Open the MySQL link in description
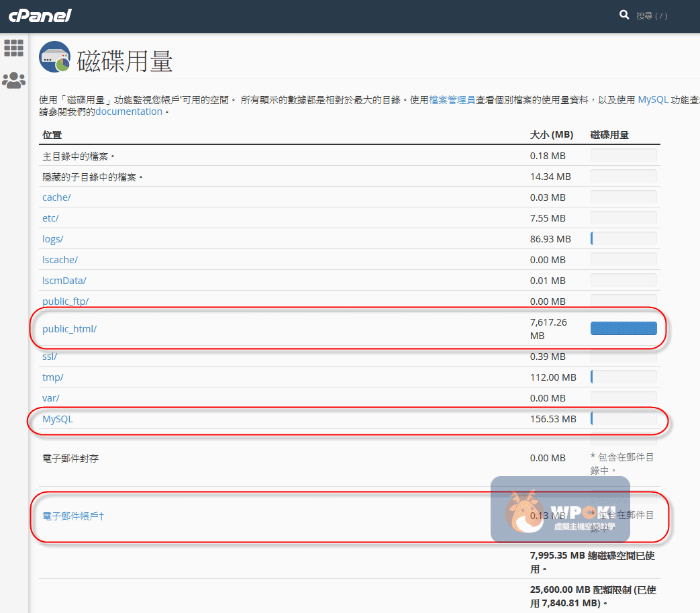 pos(652,99)
